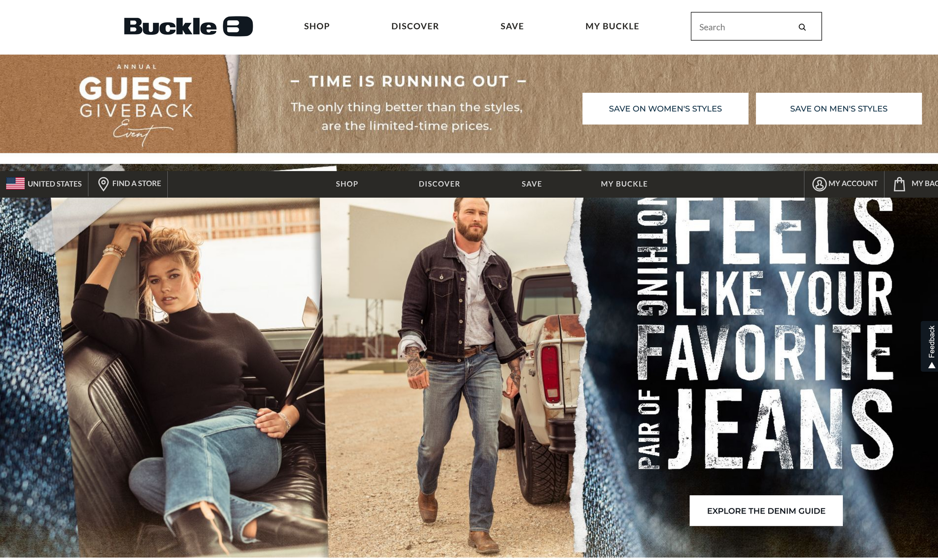Click the Buckle logo
The height and width of the screenshot is (560, 938).
click(188, 26)
